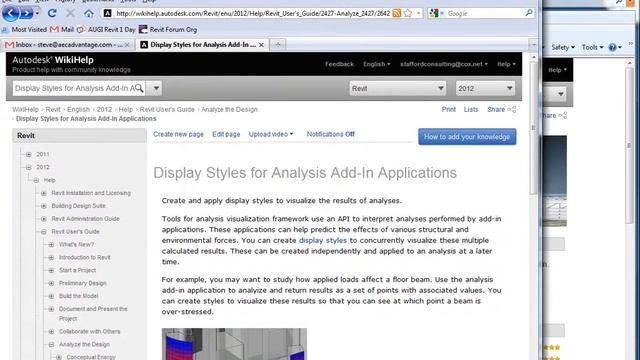
Task: Switch to Display Styles for Analysis tab
Action: tap(202, 45)
